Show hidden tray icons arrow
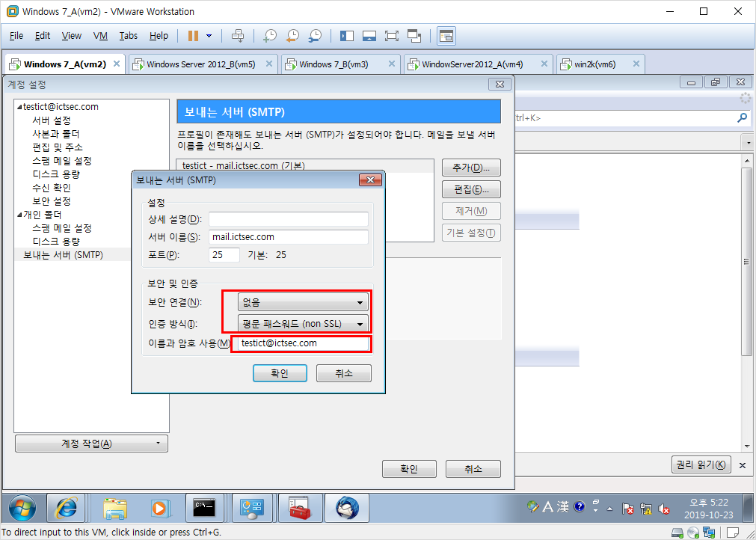Viewport: 756px width, 540px height. tap(610, 509)
